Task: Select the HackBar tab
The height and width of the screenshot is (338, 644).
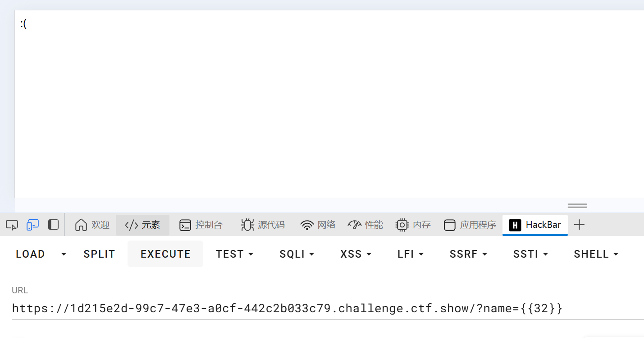Action: click(535, 225)
